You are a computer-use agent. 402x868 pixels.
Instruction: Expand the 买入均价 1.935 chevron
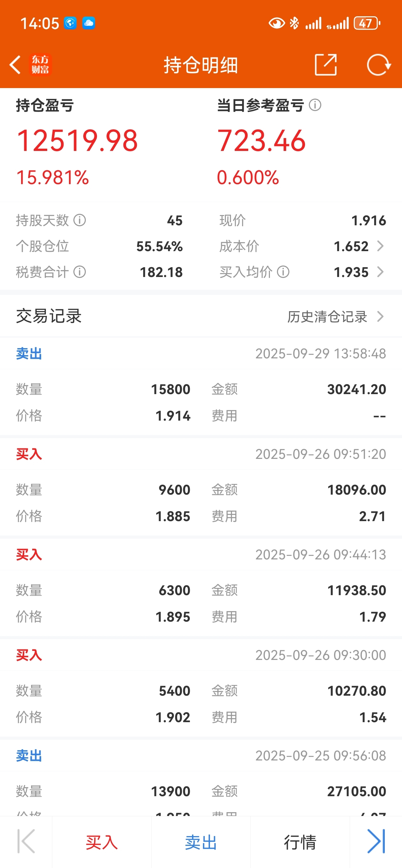(380, 272)
